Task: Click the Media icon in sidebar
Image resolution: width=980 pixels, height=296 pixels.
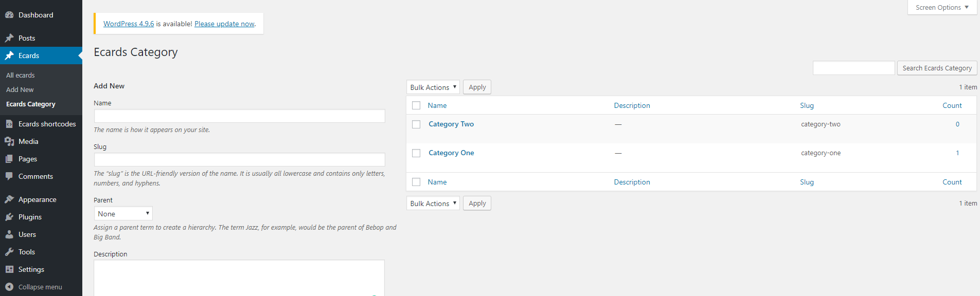Action: (9, 141)
